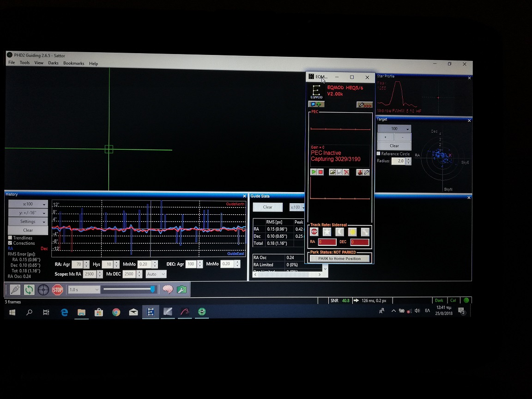Viewport: 532px width, 399px height.
Task: Open y: +/-16" scale dropdown
Action: coord(28,213)
